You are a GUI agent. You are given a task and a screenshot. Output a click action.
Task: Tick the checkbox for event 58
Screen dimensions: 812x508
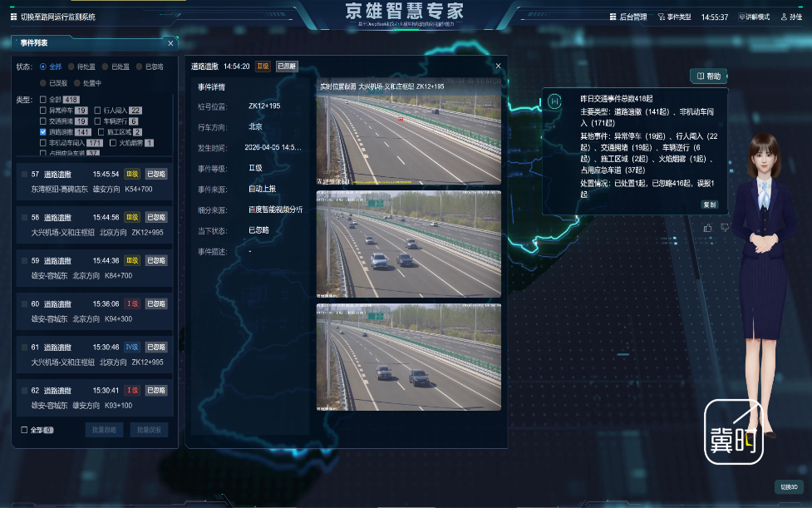click(24, 217)
